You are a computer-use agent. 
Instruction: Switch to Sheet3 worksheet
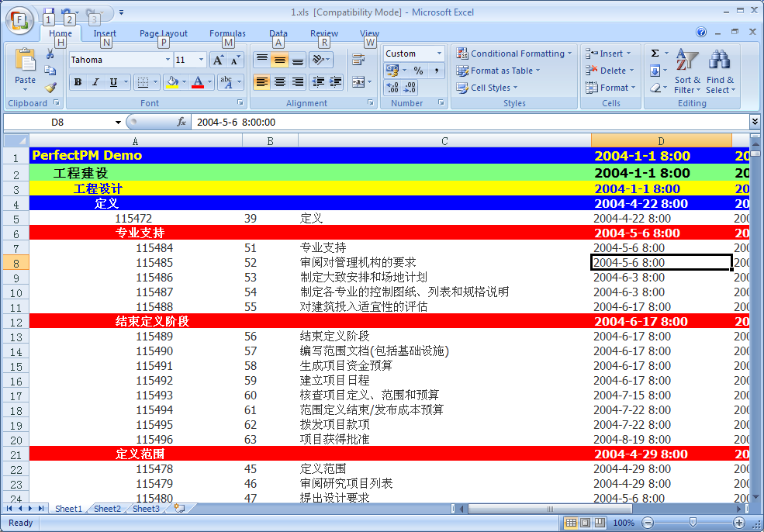146,509
